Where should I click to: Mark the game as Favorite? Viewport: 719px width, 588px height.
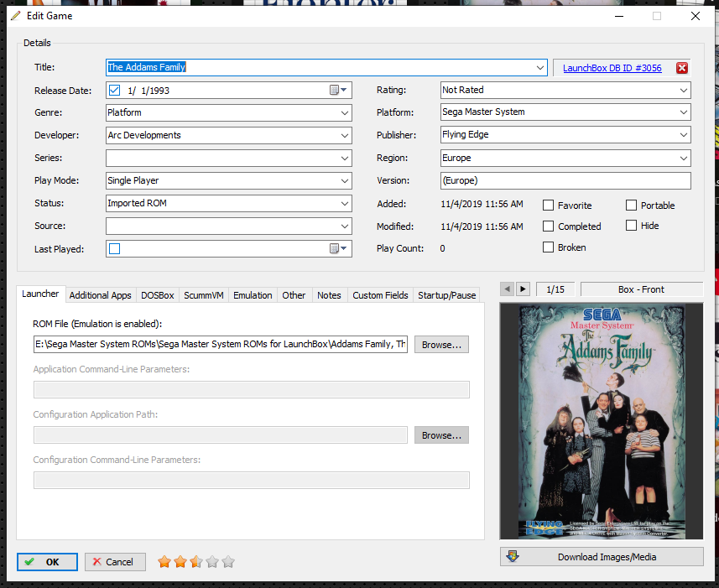coord(548,206)
